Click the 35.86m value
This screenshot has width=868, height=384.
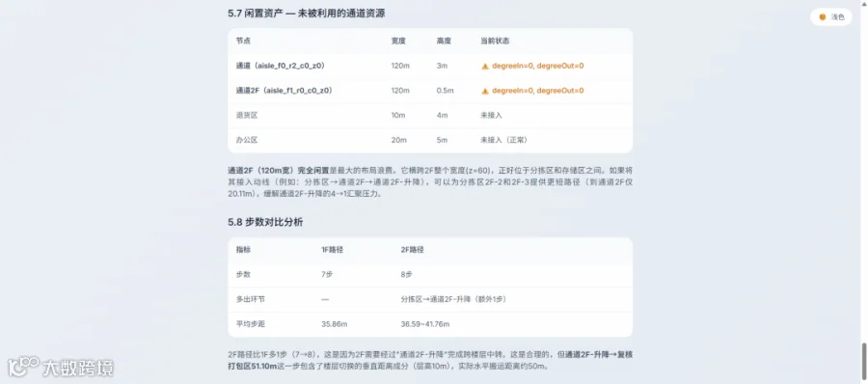coord(334,323)
